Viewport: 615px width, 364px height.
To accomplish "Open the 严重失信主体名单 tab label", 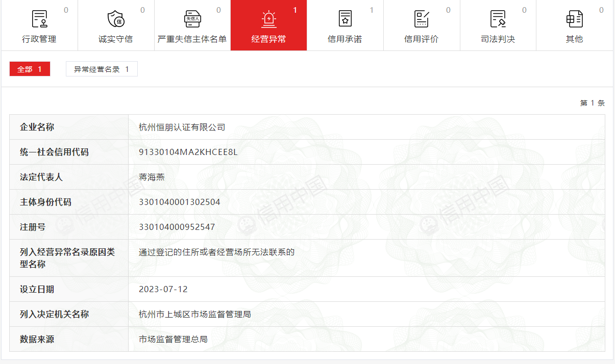I will click(192, 39).
